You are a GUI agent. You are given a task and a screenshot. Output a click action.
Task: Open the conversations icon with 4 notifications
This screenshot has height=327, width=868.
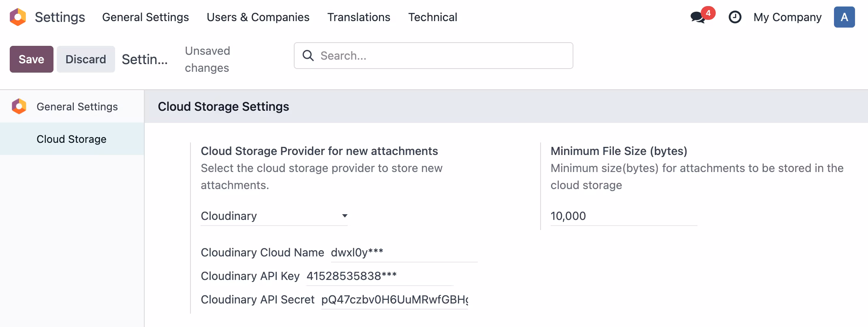coord(702,16)
